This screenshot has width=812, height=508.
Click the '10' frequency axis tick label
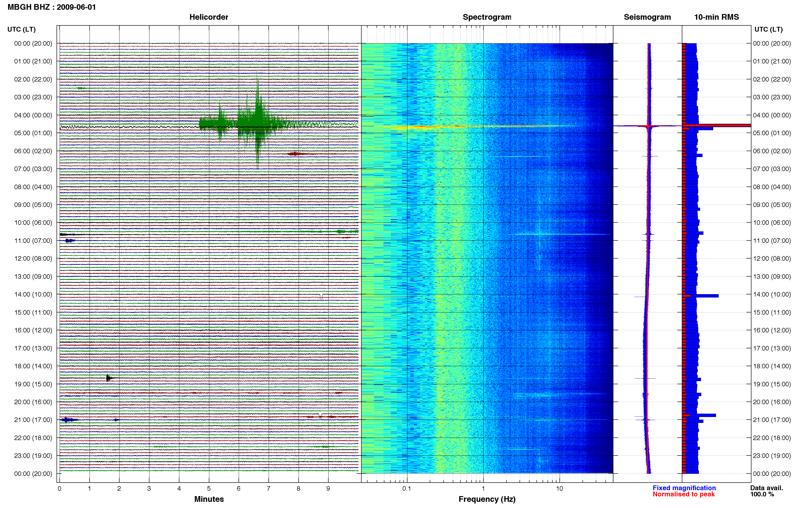[x=559, y=488]
